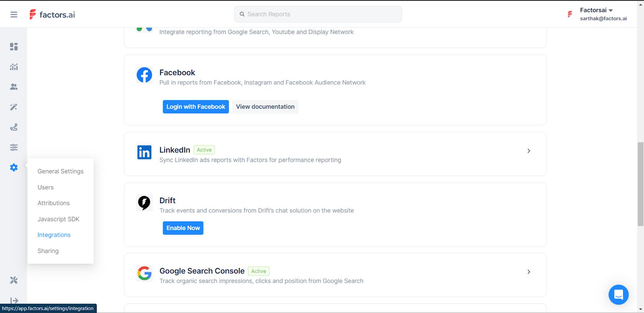The image size is (644, 313).
Task: Click the Google Search Console logo
Action: (x=144, y=273)
